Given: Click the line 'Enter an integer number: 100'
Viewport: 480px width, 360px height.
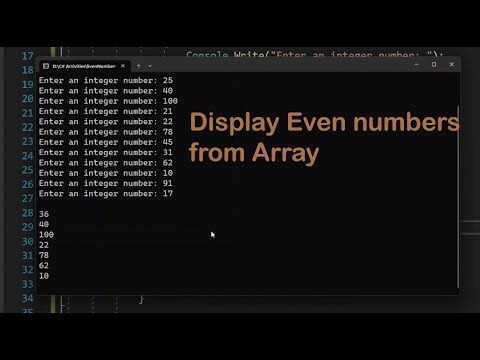Looking at the screenshot, I should [108, 101].
